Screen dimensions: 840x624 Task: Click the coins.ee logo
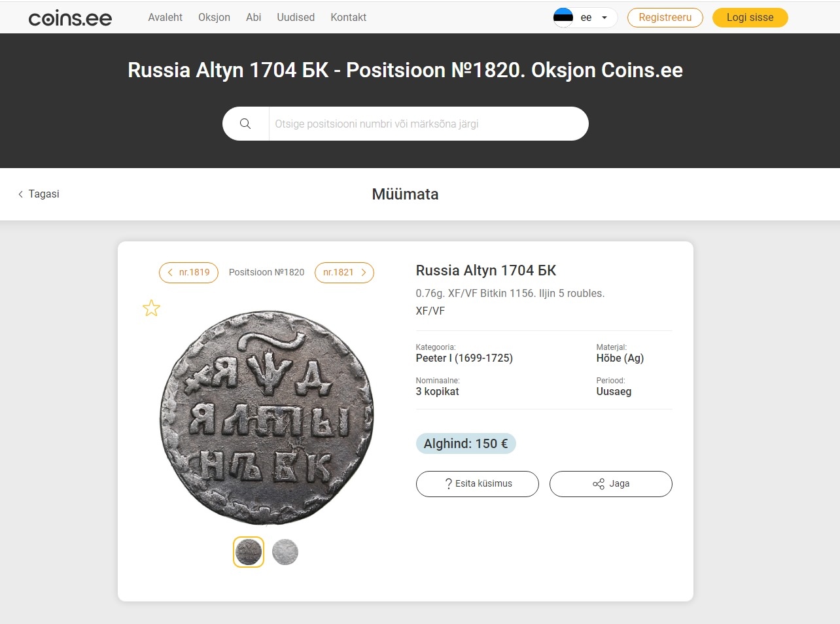point(70,18)
